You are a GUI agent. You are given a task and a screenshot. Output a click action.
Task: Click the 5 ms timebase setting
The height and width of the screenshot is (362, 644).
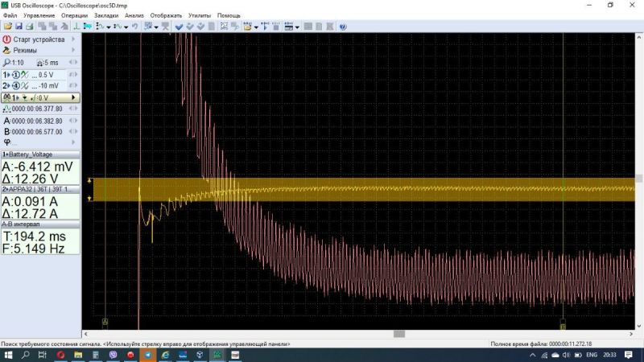point(50,62)
